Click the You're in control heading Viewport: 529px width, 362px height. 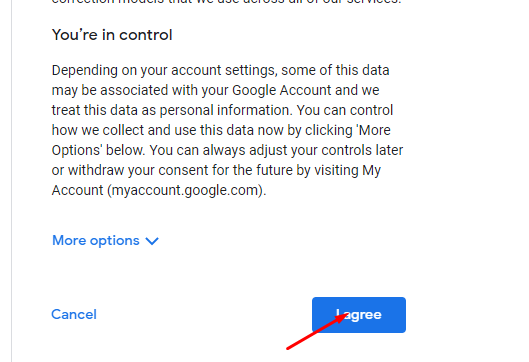112,35
